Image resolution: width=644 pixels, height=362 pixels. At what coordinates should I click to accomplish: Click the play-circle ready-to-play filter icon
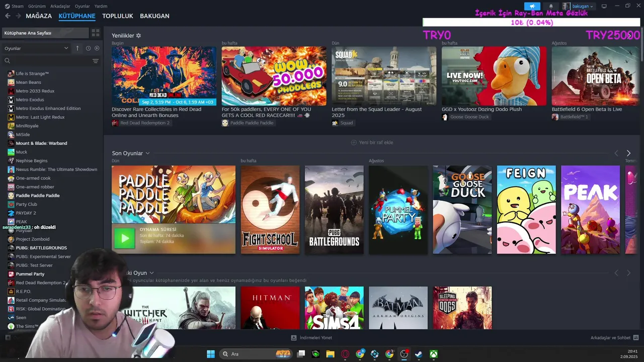tap(97, 48)
